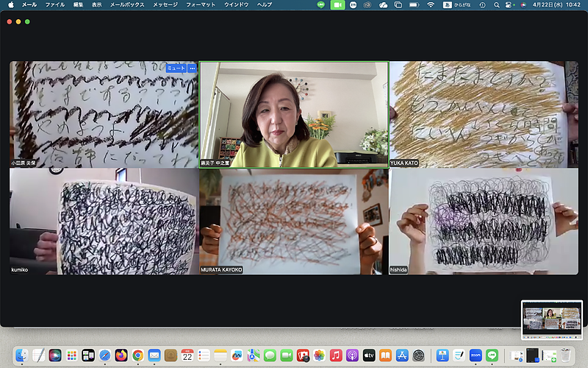Open the Music app from the Dock
Screen dimensions: 588x368
[x=335, y=355]
